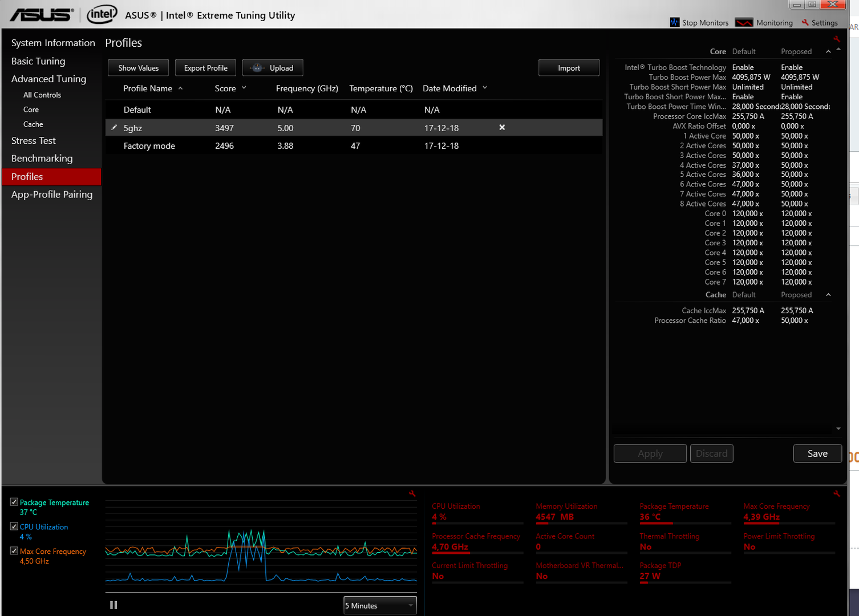Select All Controls under Advanced Tuning
This screenshot has height=616, width=859.
pyautogui.click(x=42, y=95)
